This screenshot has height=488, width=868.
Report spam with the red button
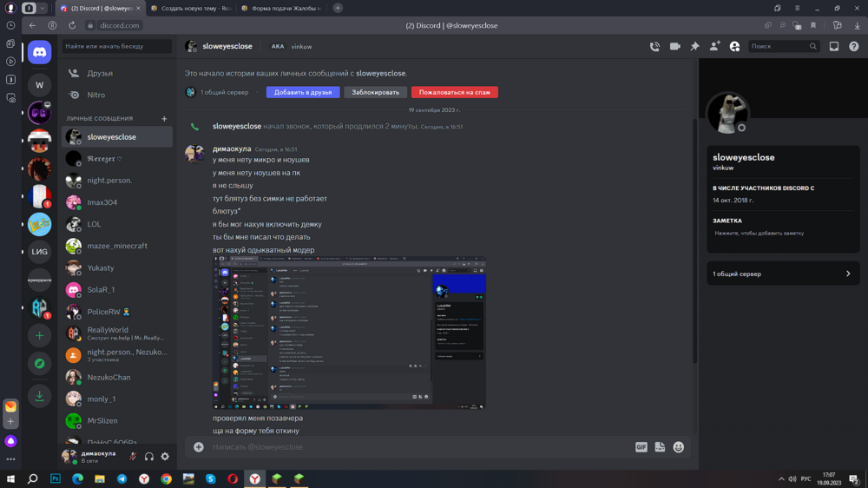pos(455,93)
